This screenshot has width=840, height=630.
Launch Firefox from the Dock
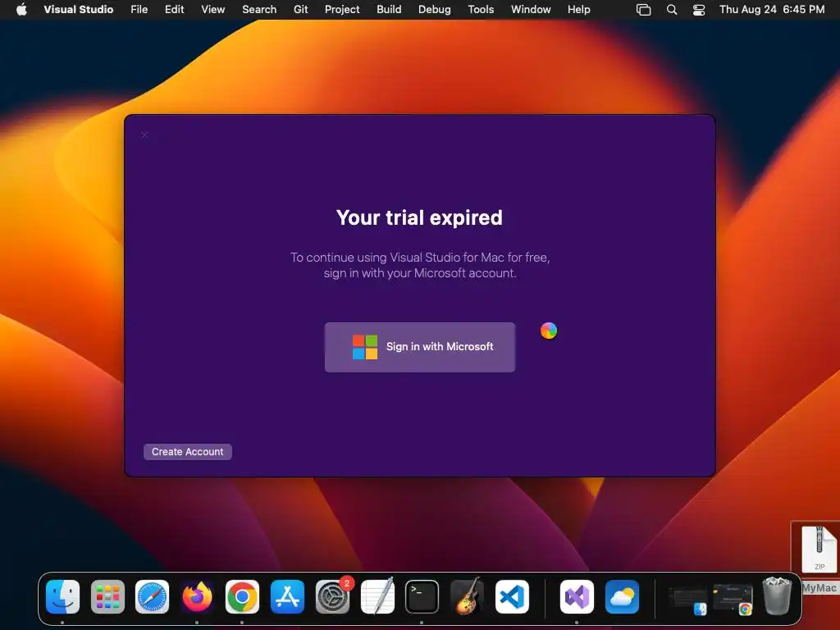pos(197,596)
